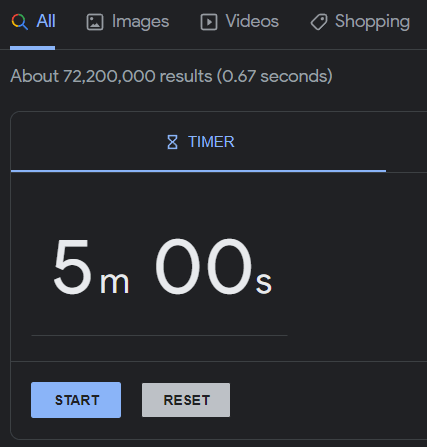Click the Images picture icon
Screen dimensions: 427x447
[95, 22]
